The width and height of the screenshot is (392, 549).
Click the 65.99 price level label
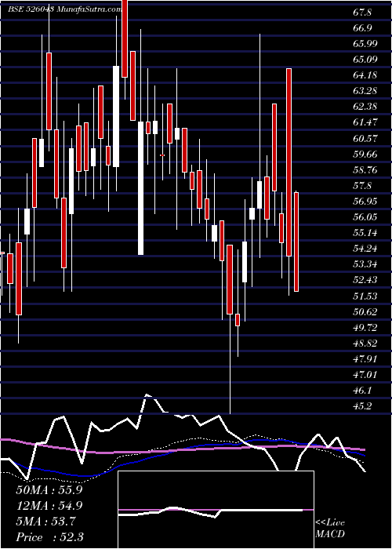[x=365, y=44]
